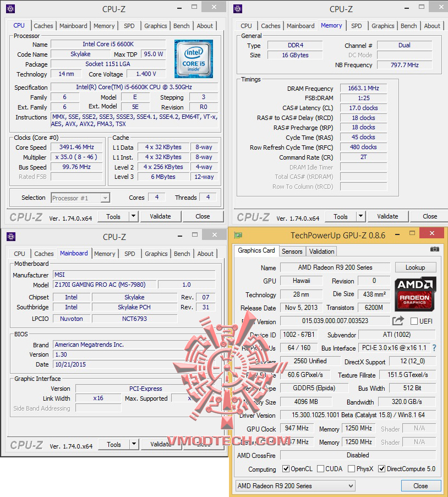Switch to Sensors tab in GPU-Z
Image resolution: width=448 pixels, height=497 pixels.
292,252
